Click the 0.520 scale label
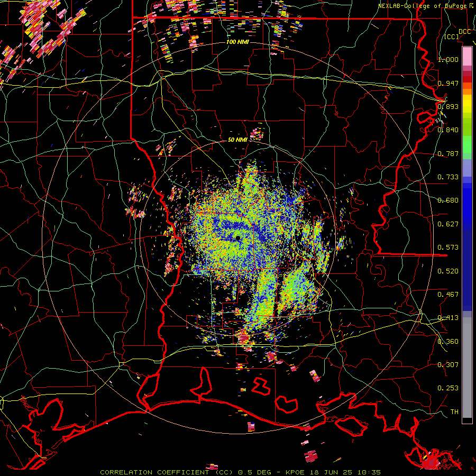This screenshot has height=476, width=476. click(x=448, y=271)
